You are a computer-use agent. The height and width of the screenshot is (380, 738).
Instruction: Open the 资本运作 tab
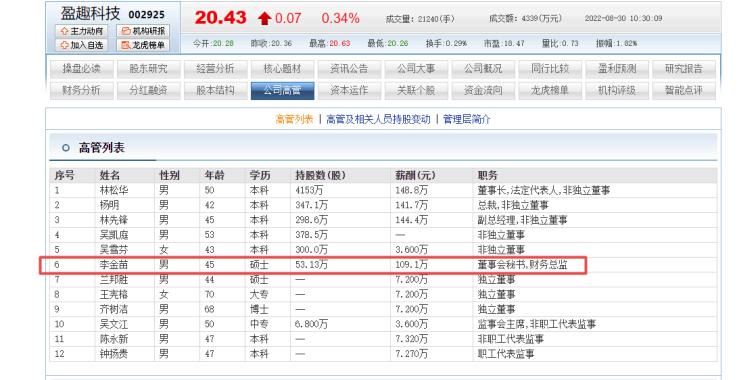click(349, 90)
